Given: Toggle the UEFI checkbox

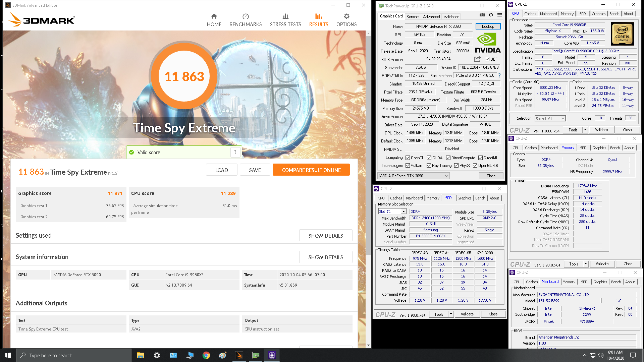Looking at the screenshot, I should point(487,59).
